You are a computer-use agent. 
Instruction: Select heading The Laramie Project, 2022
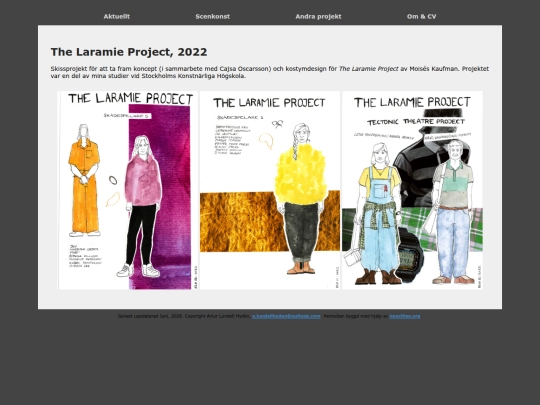click(x=129, y=52)
